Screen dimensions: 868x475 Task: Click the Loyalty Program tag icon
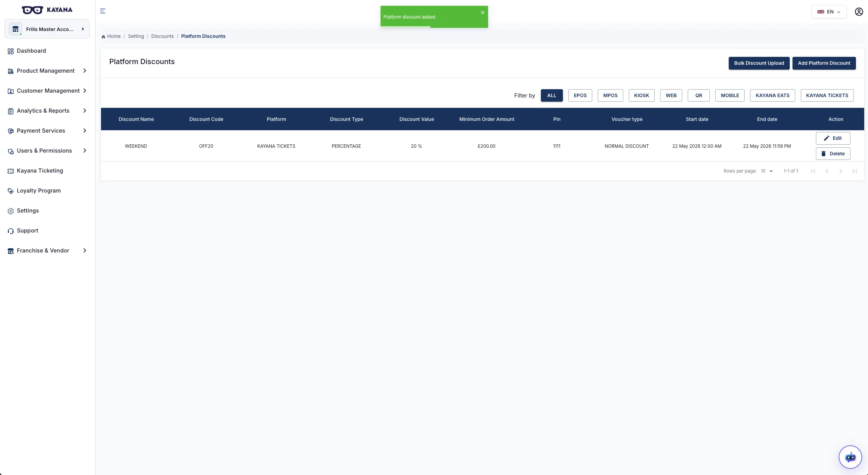[11, 191]
